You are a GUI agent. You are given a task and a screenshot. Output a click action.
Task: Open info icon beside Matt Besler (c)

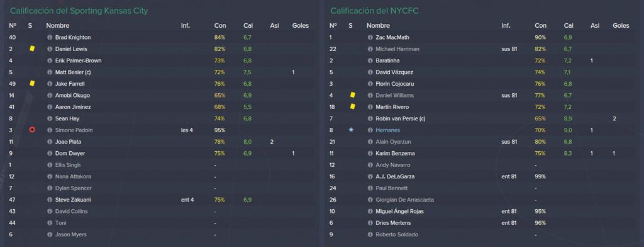(50, 72)
